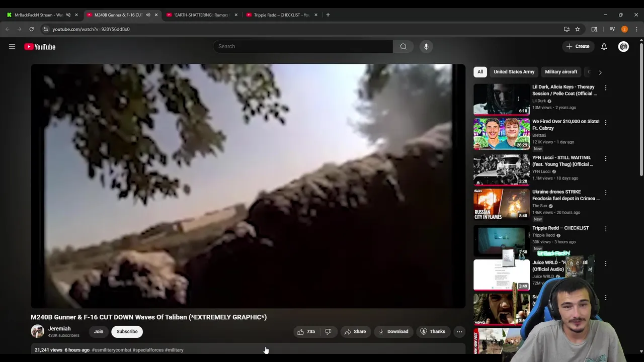Image resolution: width=644 pixels, height=362 pixels.
Task: Open the notifications bell
Action: tap(604, 47)
